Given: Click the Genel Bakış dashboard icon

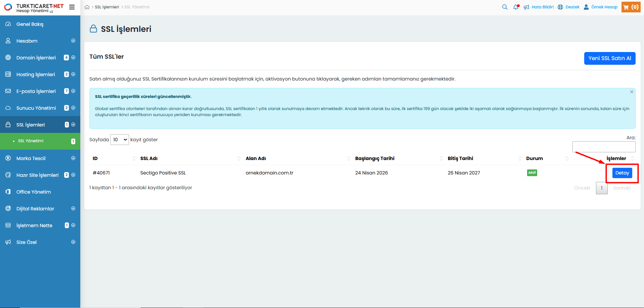Looking at the screenshot, I should [x=8, y=24].
